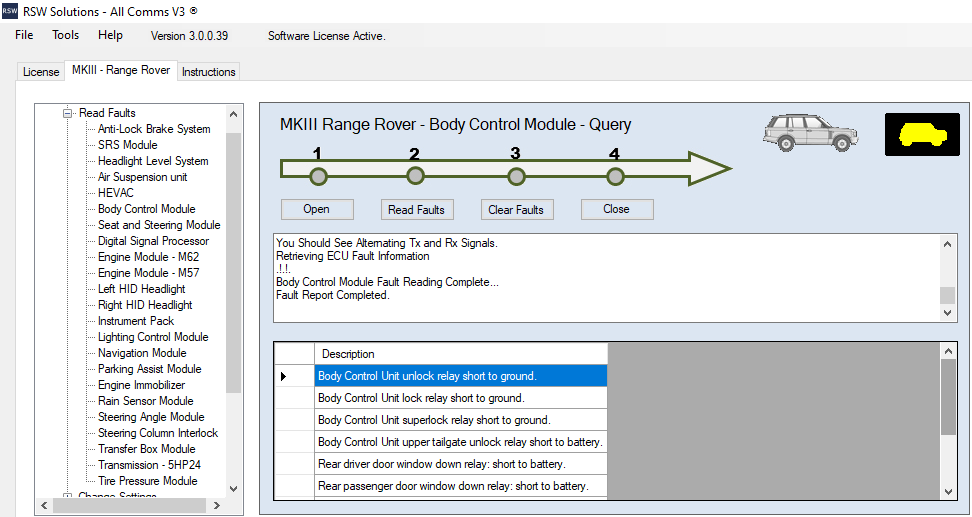This screenshot has height=517, width=972.
Task: Click the Close button under step 4
Action: pos(616,210)
